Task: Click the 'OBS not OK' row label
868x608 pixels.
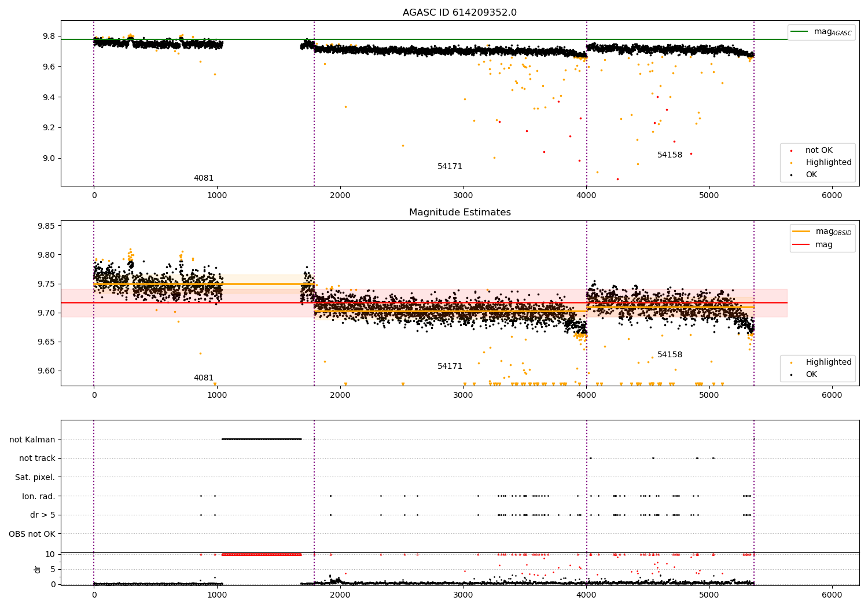Action: click(32, 534)
